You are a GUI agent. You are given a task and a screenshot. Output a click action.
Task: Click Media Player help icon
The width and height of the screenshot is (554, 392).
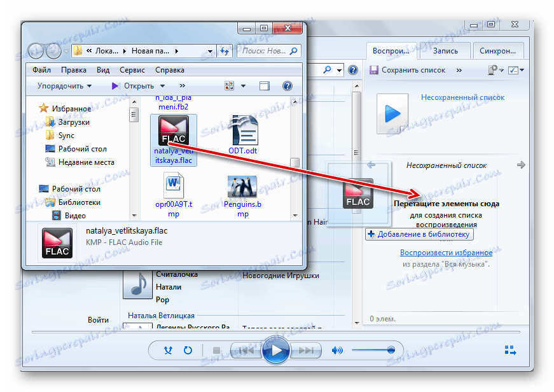pos(353,70)
